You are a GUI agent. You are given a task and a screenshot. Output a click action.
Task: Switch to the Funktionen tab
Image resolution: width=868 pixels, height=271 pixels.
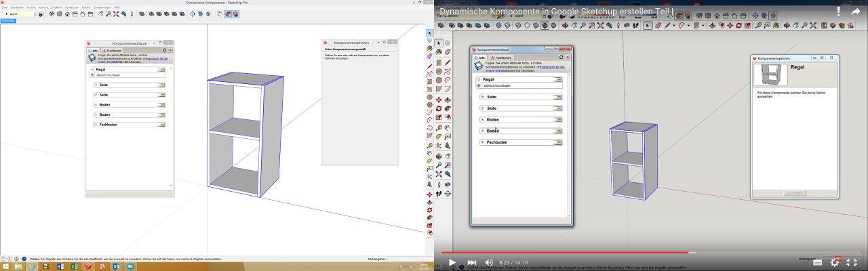point(113,51)
